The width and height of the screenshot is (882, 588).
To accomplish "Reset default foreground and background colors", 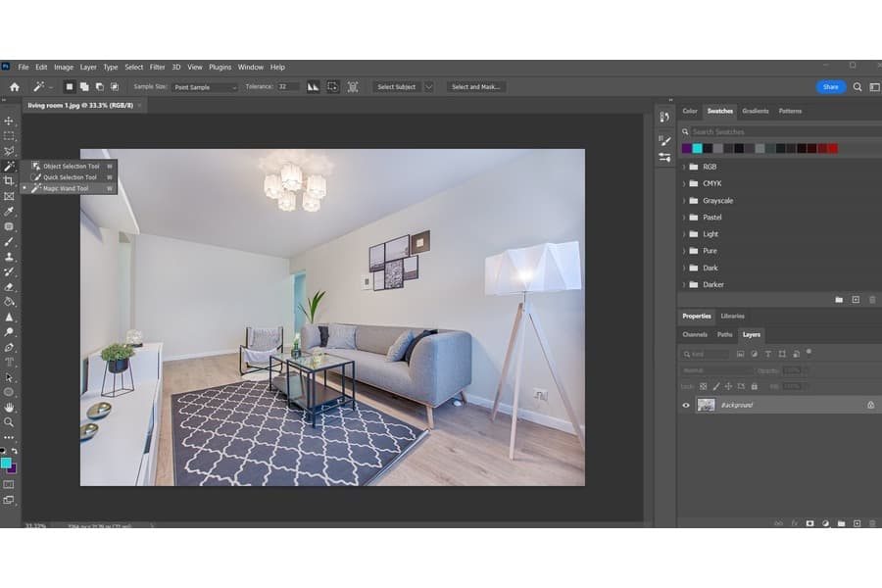I will [x=3, y=451].
